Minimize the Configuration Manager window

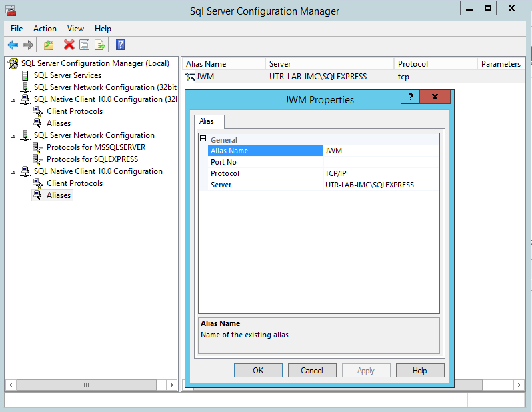tap(469, 9)
